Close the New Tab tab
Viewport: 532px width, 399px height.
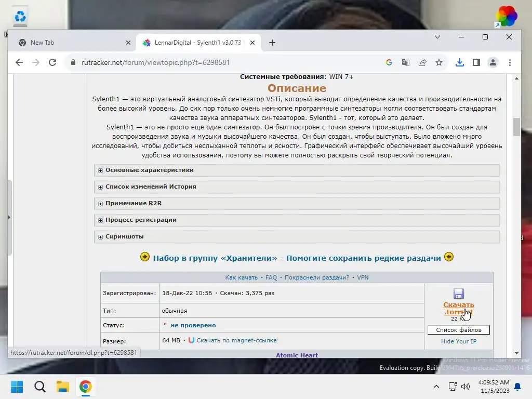[128, 43]
